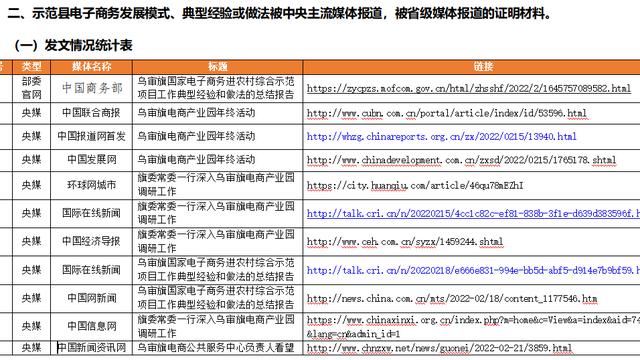Click the 类型 column header
This screenshot has width=640, height=360.
[31, 67]
